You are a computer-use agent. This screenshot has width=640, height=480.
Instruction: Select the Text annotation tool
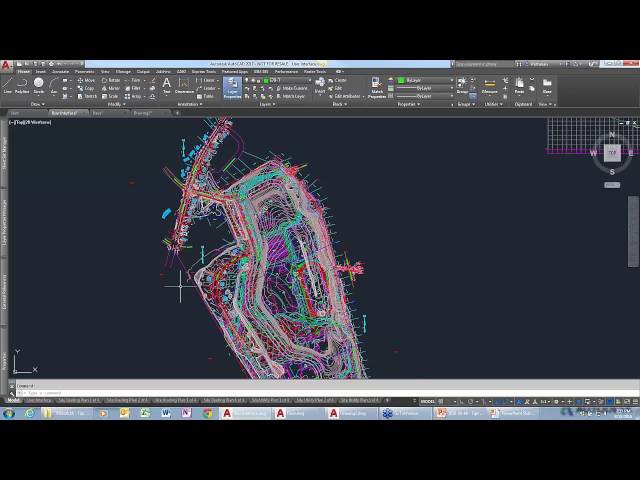point(167,86)
